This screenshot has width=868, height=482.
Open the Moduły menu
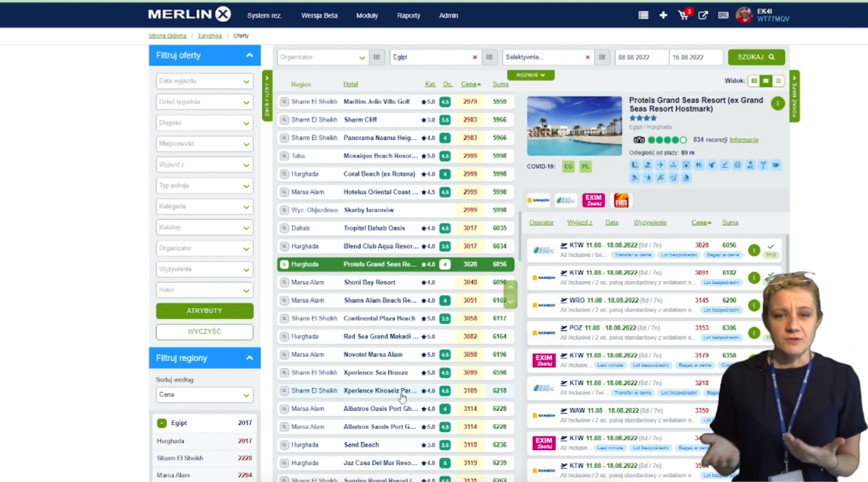367,15
